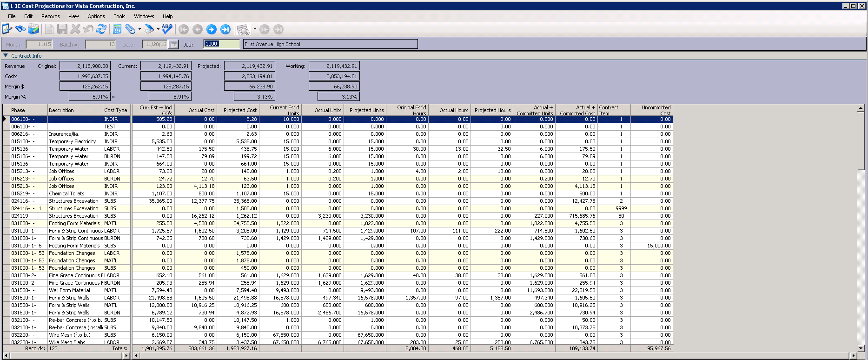Open the Options menu
868x360 pixels.
click(x=96, y=16)
